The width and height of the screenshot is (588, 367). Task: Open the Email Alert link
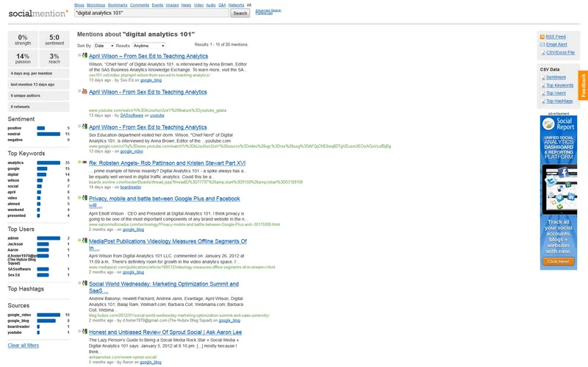tap(556, 45)
